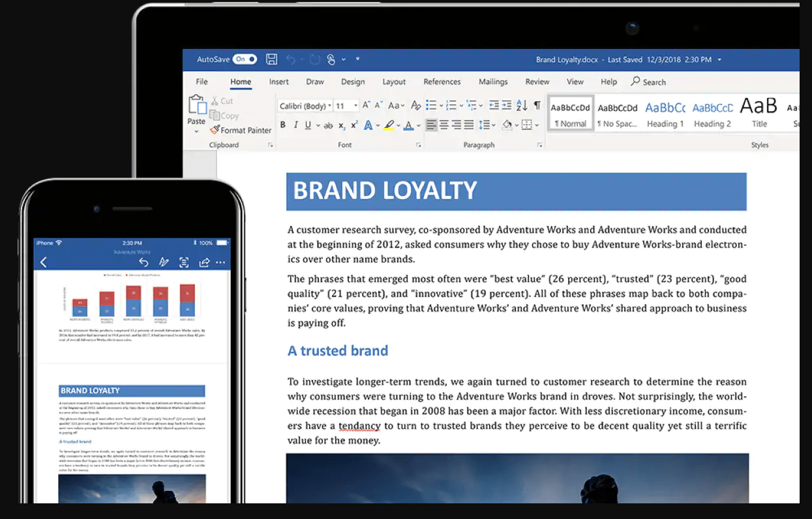Image resolution: width=812 pixels, height=519 pixels.
Task: Apply the No Spacing style
Action: tap(618, 114)
